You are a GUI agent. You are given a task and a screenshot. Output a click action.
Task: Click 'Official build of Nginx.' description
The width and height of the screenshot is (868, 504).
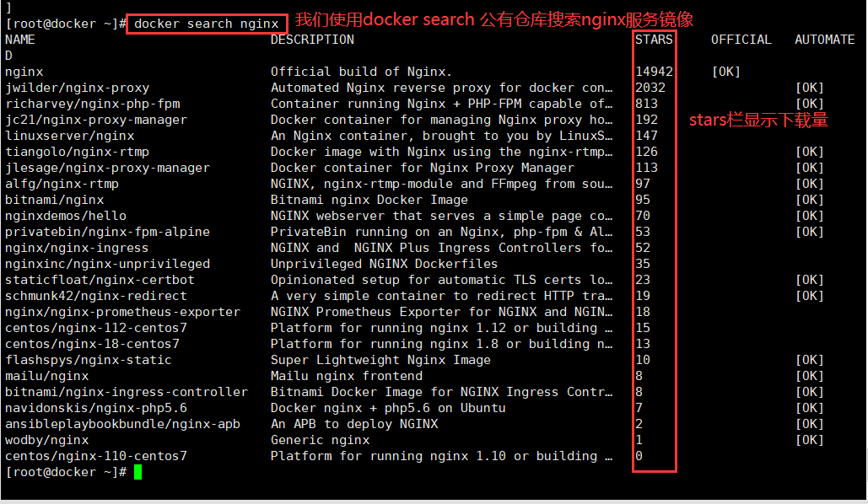click(361, 72)
